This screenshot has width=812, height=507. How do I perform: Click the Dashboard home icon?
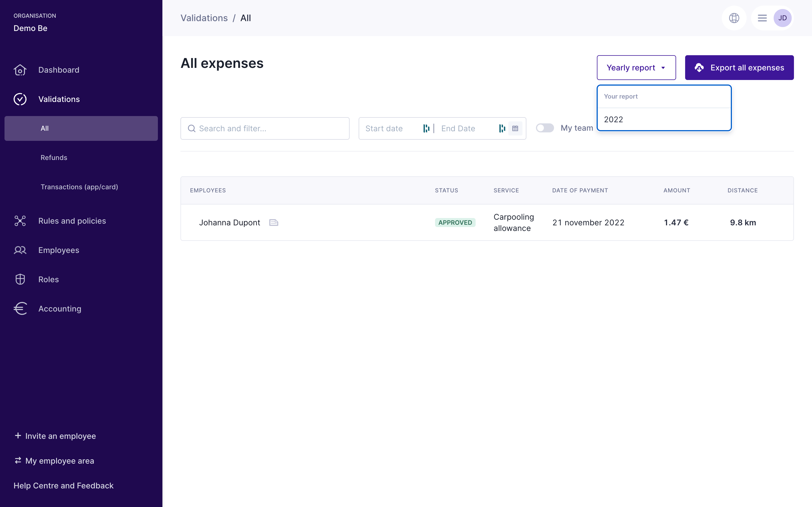tap(20, 70)
